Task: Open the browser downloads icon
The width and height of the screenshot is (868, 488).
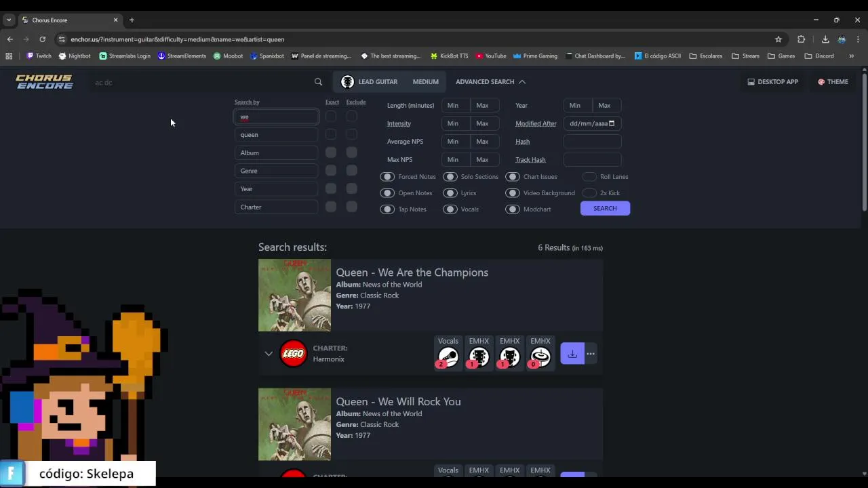Action: pyautogui.click(x=825, y=39)
